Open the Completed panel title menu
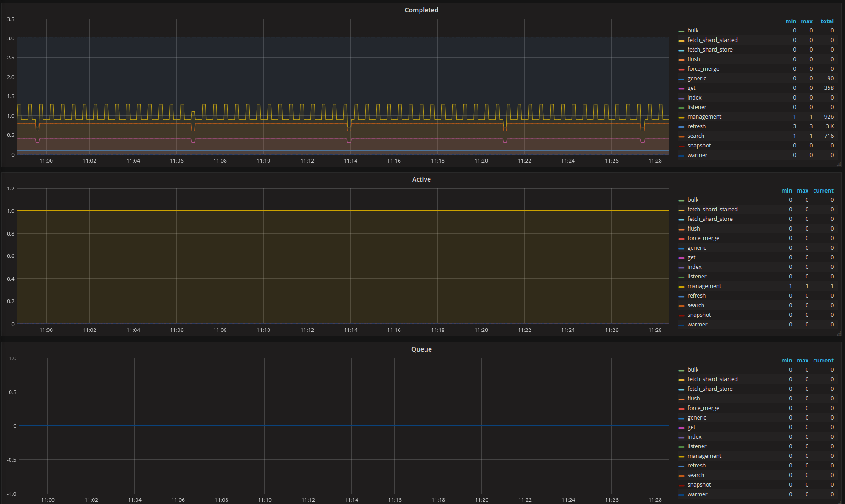845x504 pixels. click(x=421, y=10)
